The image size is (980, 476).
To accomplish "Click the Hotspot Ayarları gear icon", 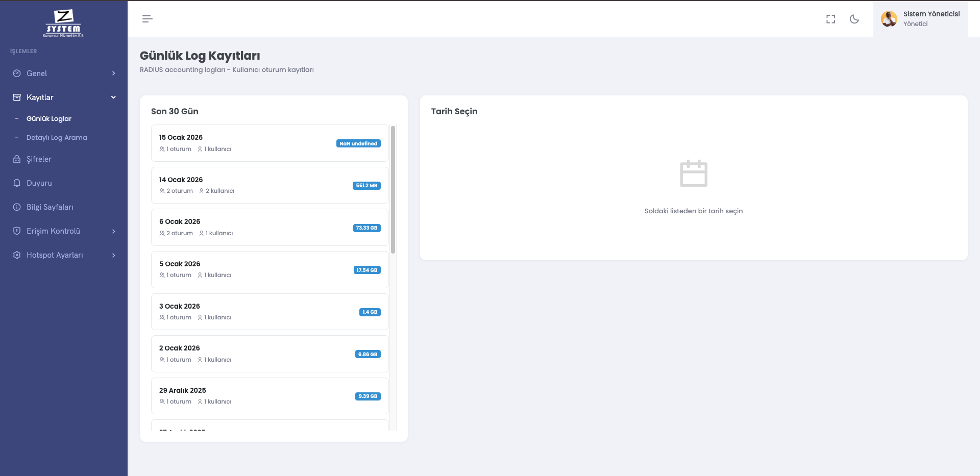I will pos(17,255).
